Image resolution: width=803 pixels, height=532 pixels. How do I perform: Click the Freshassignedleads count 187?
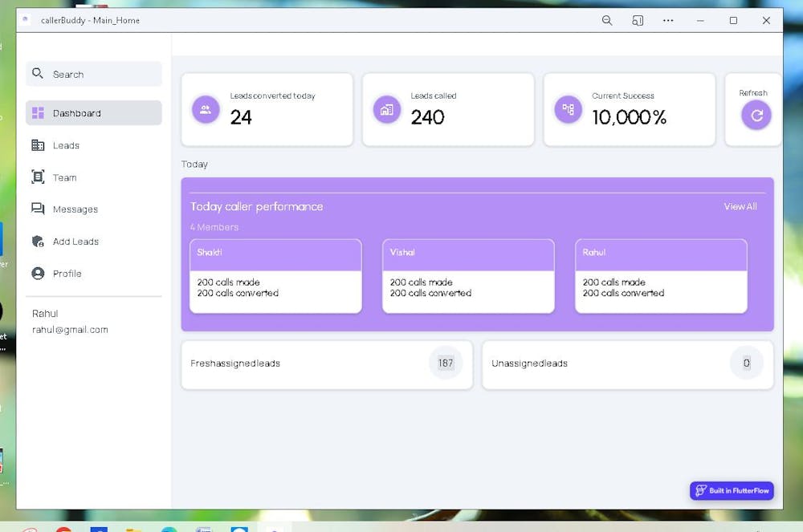446,363
